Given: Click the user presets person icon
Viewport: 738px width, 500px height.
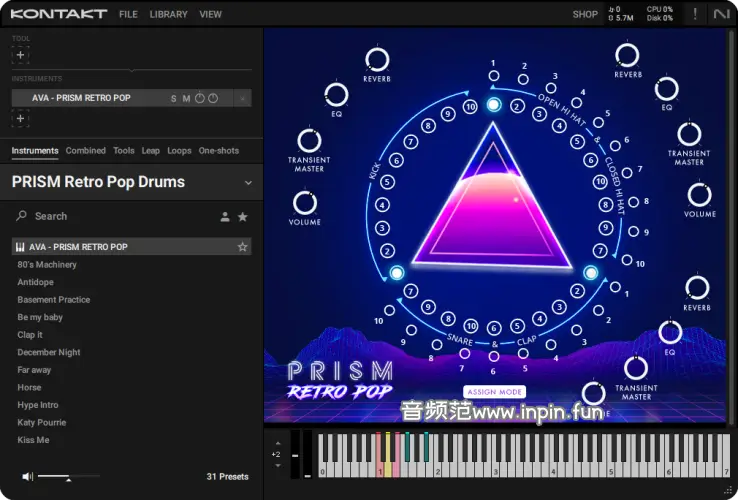Looking at the screenshot, I should [225, 216].
